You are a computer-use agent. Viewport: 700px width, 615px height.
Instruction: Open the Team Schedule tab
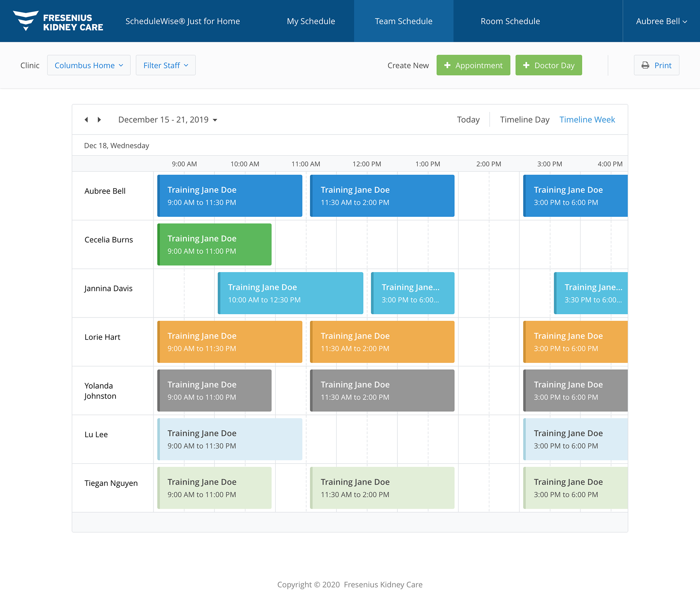[x=404, y=21]
